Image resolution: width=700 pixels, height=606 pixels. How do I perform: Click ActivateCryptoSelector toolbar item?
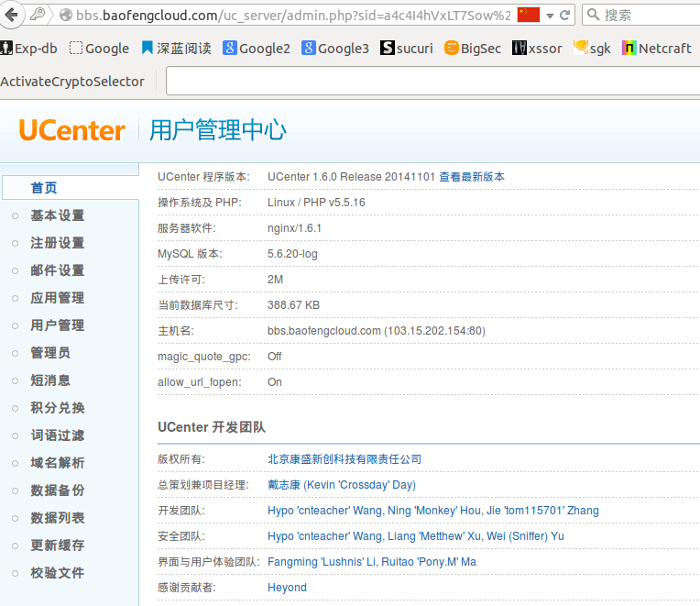point(72,82)
